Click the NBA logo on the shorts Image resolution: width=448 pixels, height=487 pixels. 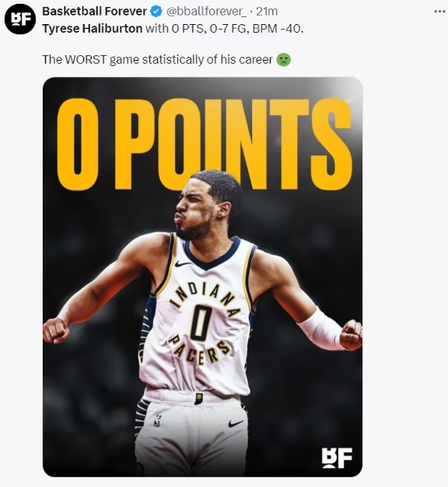coord(158,421)
